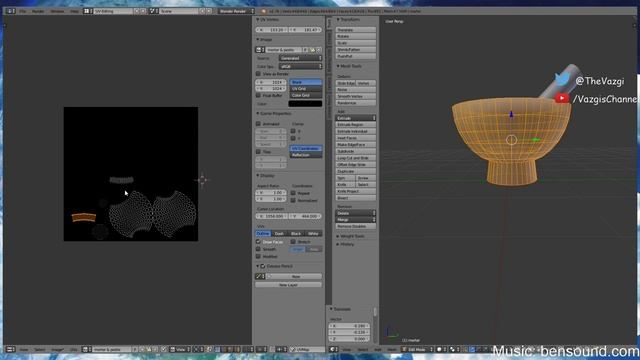Open the Render menu in top bar

click(38, 11)
